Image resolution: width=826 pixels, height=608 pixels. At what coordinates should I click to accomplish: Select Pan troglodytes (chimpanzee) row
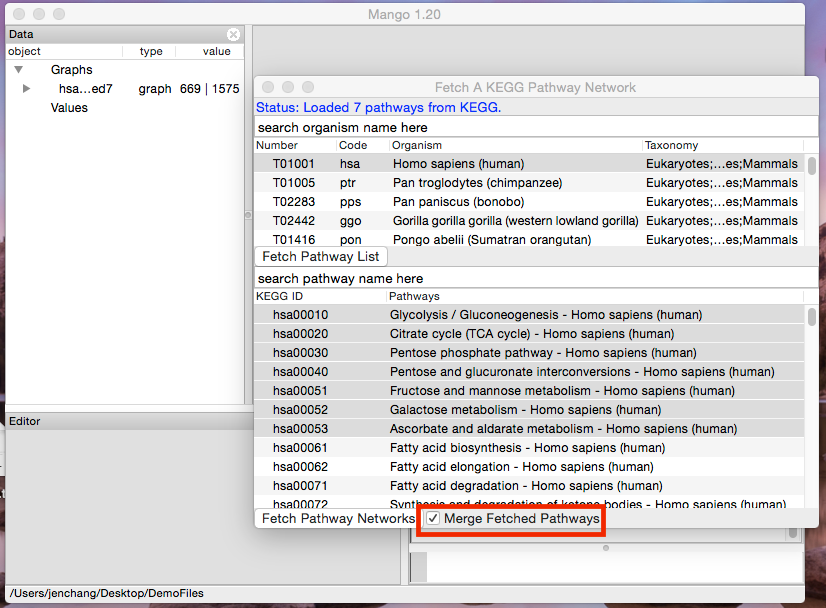529,183
